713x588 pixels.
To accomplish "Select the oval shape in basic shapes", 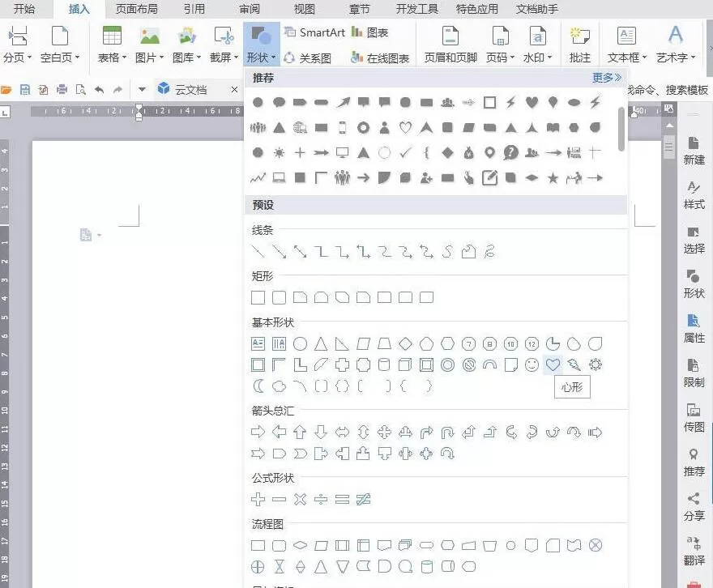I will click(x=300, y=344).
